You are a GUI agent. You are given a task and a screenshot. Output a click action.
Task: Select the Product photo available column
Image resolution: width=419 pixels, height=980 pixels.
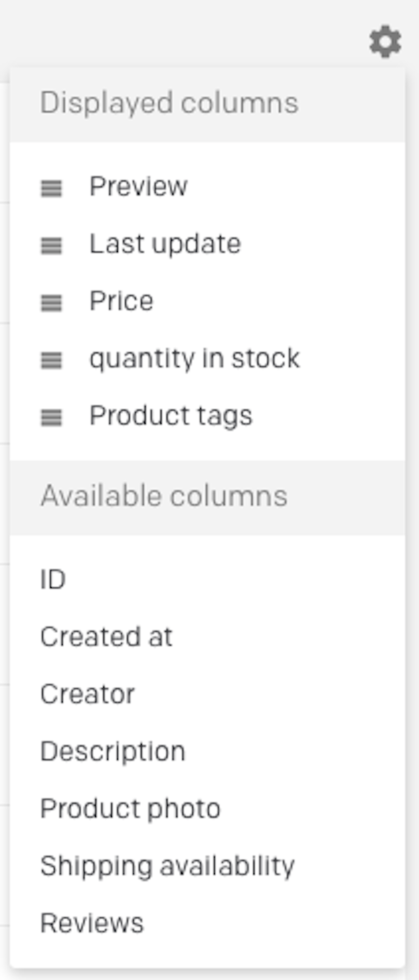point(130,807)
